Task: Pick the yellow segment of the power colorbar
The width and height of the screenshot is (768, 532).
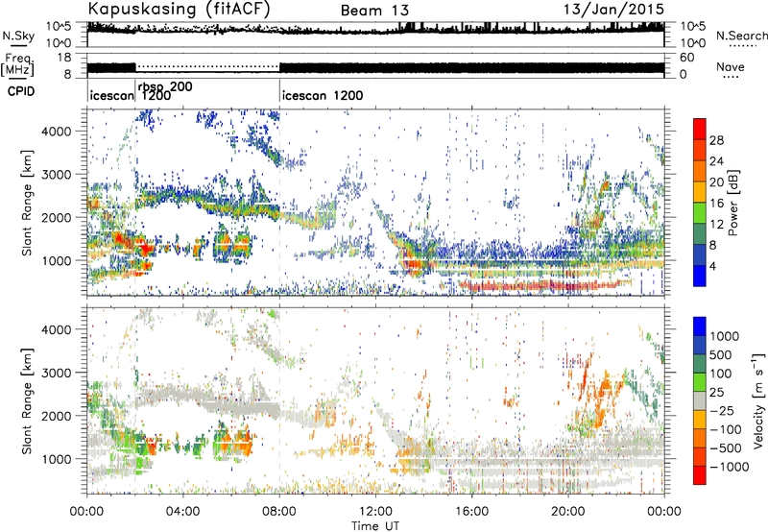Action: 700,192
